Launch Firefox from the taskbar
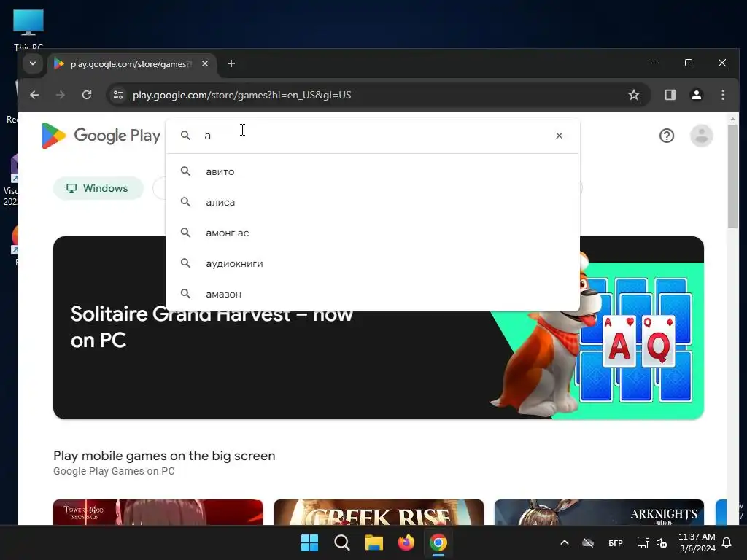Viewport: 747px width, 560px height. [406, 542]
